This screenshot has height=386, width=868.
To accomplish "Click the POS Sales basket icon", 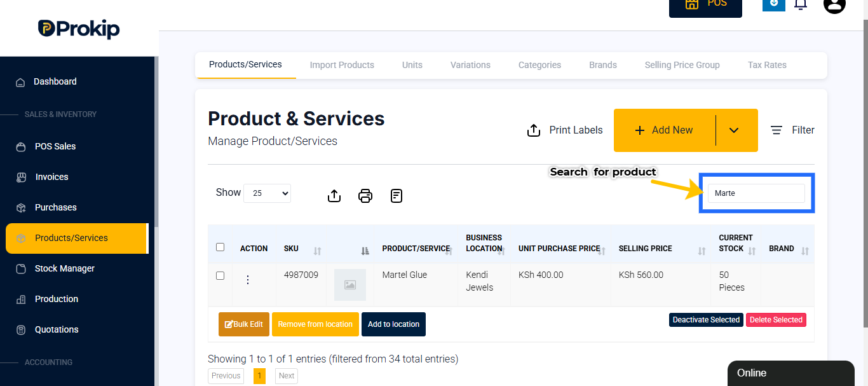I will coord(21,147).
